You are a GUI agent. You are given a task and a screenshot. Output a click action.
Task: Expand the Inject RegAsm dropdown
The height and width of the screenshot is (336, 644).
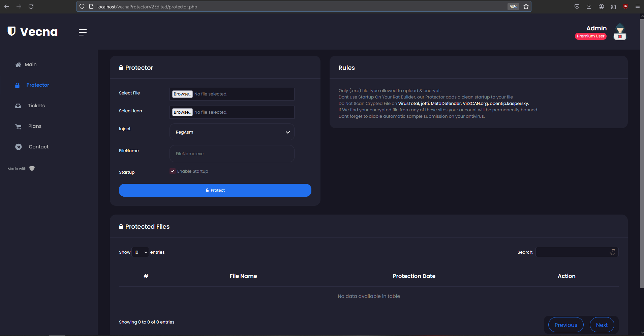[232, 132]
